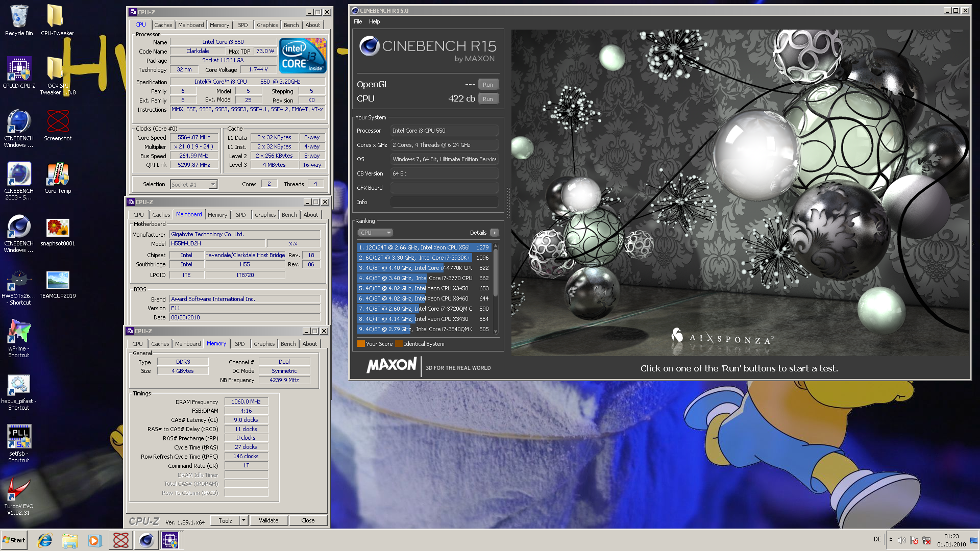Image resolution: width=980 pixels, height=551 pixels.
Task: Click CPU-Z Validate button
Action: pyautogui.click(x=268, y=520)
